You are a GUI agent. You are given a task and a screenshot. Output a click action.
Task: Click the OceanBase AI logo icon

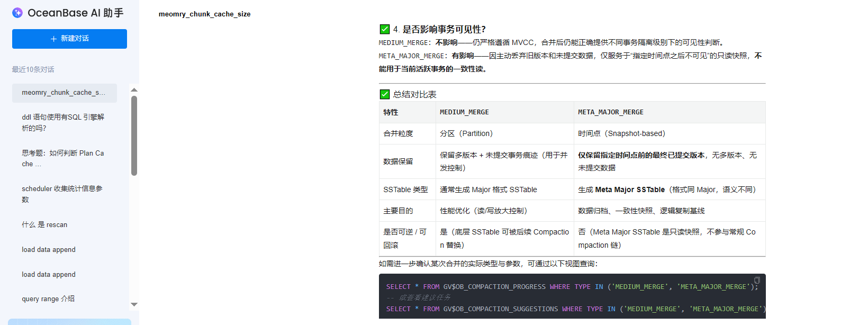click(17, 13)
